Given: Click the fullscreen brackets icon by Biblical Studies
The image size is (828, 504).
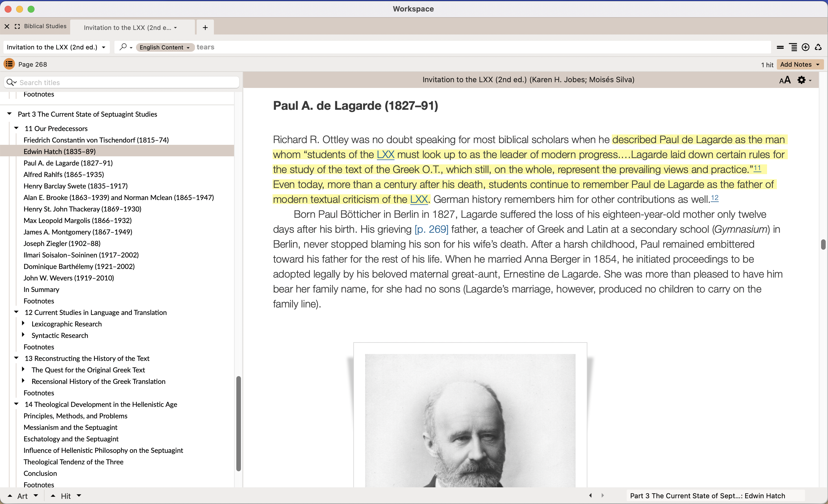Looking at the screenshot, I should click(18, 26).
